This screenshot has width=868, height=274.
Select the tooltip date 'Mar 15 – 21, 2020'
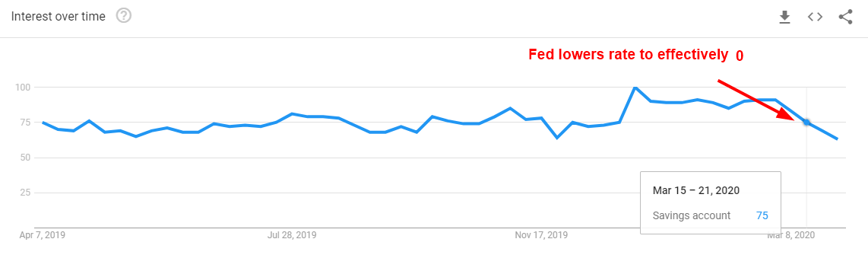tap(696, 191)
